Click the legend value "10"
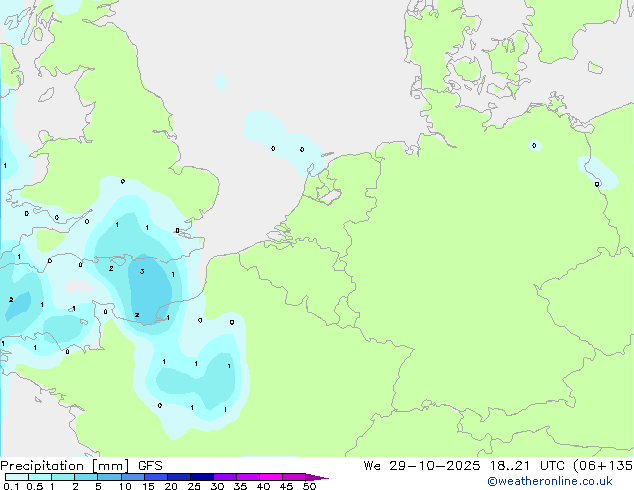The image size is (634, 490). [x=125, y=486]
